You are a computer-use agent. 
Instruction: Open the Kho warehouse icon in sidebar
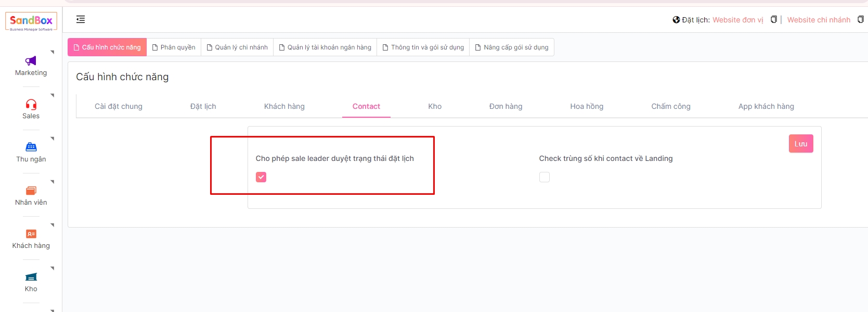pyautogui.click(x=31, y=277)
